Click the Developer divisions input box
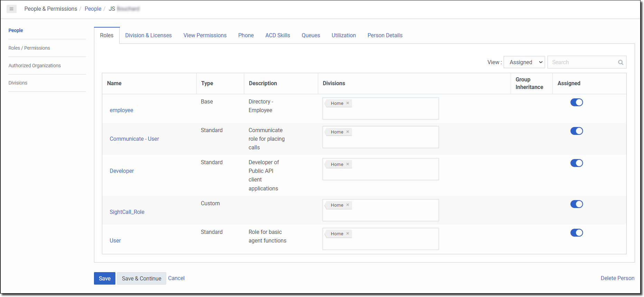This screenshot has height=297, width=644. 381,169
